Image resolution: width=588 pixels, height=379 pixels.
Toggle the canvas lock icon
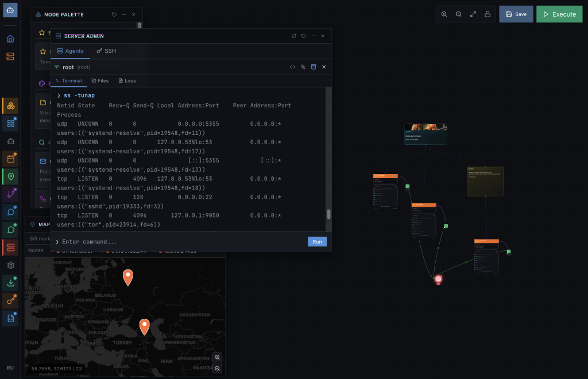[488, 14]
